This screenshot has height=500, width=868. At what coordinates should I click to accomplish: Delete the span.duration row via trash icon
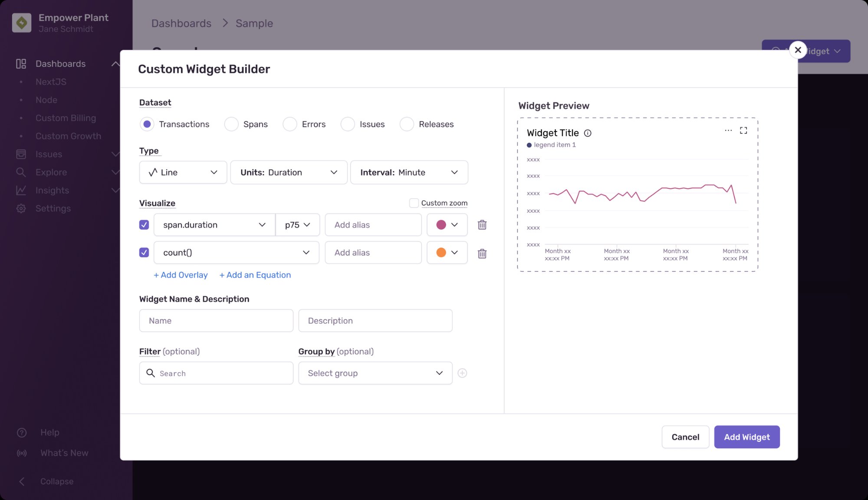click(x=482, y=225)
